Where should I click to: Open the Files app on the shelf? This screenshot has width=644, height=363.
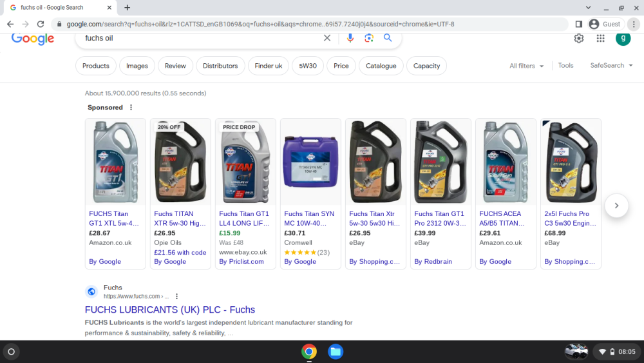336,352
